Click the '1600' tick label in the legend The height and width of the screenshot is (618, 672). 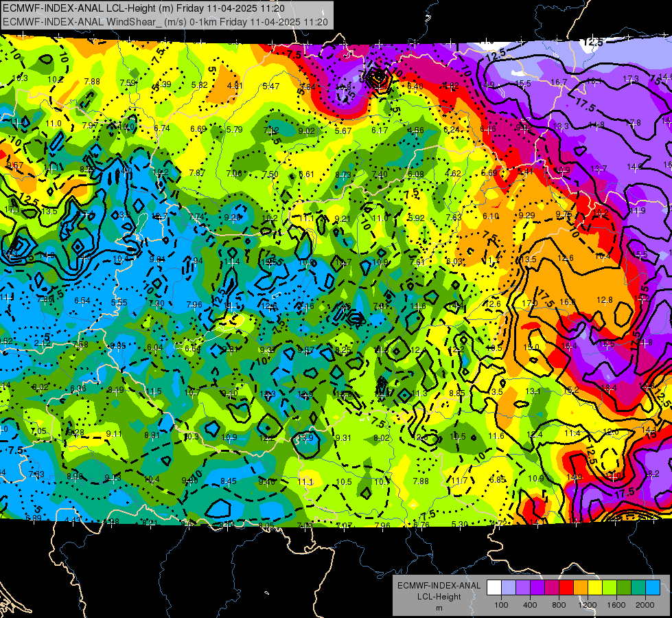click(616, 605)
